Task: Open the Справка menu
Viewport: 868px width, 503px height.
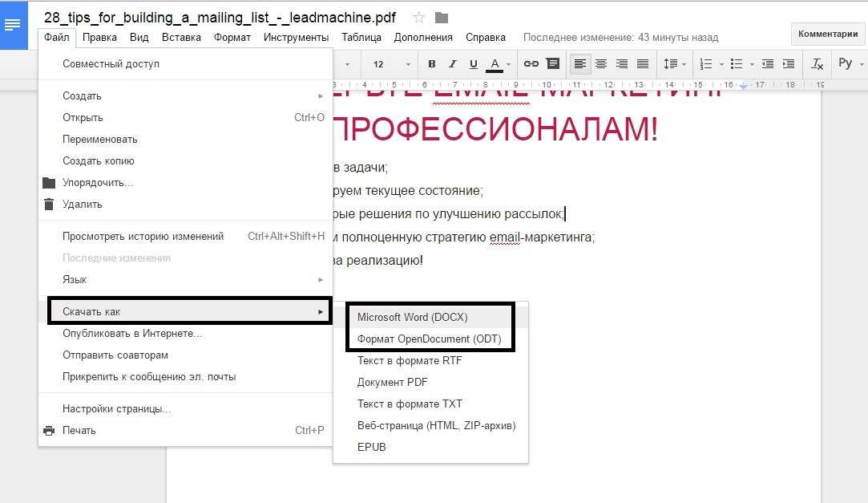Action: tap(486, 37)
